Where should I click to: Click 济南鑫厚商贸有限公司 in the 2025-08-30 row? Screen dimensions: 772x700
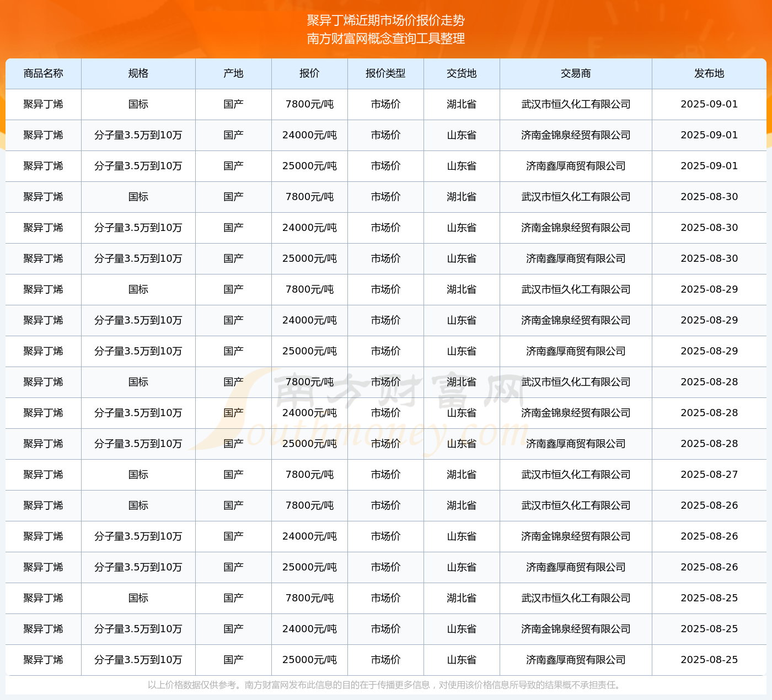(576, 259)
